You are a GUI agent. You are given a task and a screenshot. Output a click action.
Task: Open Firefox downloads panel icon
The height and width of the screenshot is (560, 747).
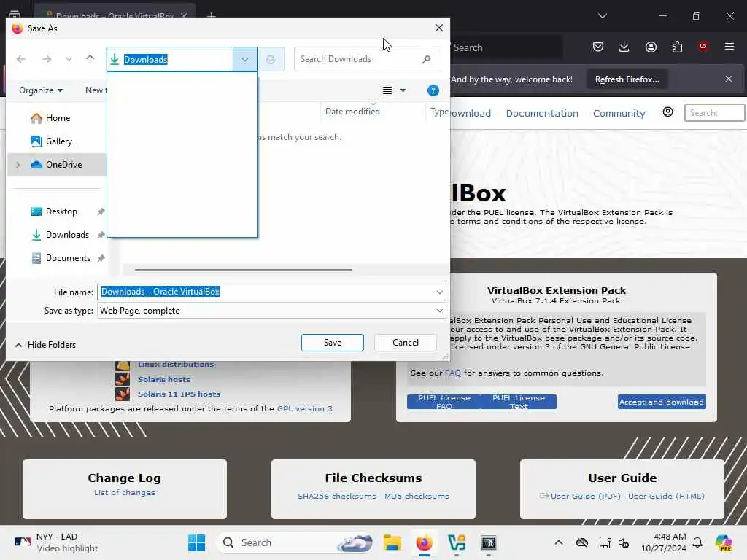pos(624,47)
